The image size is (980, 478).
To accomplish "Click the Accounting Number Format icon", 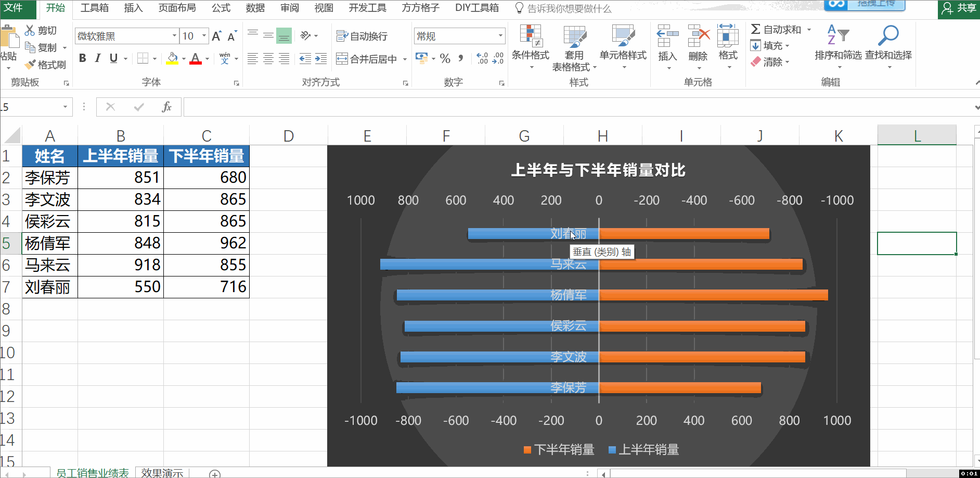I will [x=422, y=58].
